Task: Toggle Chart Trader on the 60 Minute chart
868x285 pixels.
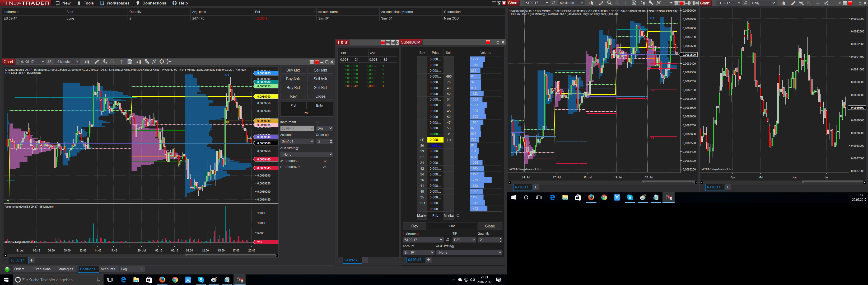Action: 643,3
